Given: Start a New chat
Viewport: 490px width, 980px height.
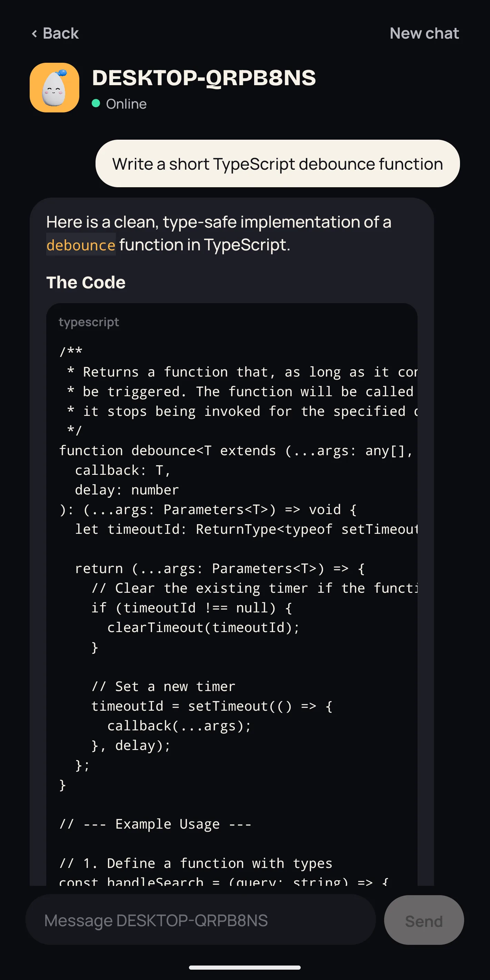Looking at the screenshot, I should click(424, 33).
